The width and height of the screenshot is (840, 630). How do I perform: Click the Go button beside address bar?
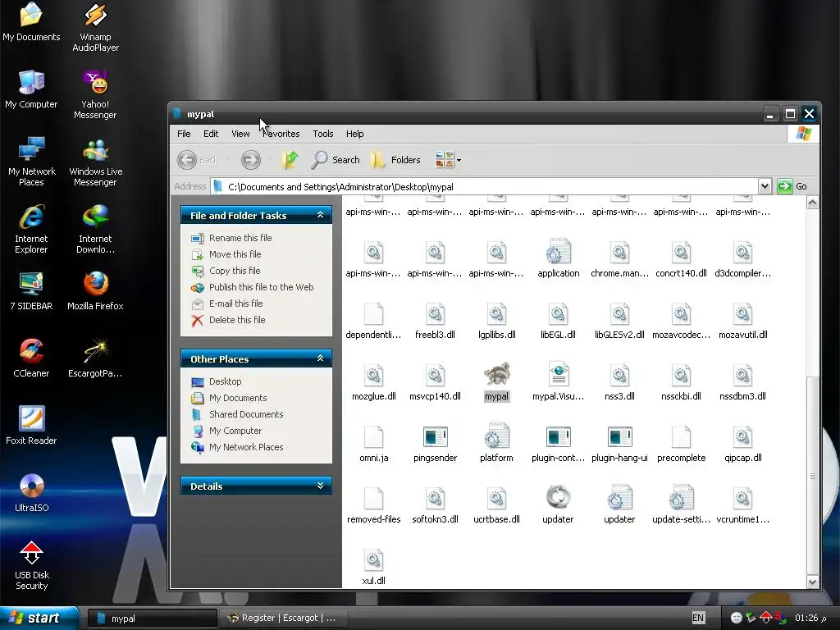[792, 186]
